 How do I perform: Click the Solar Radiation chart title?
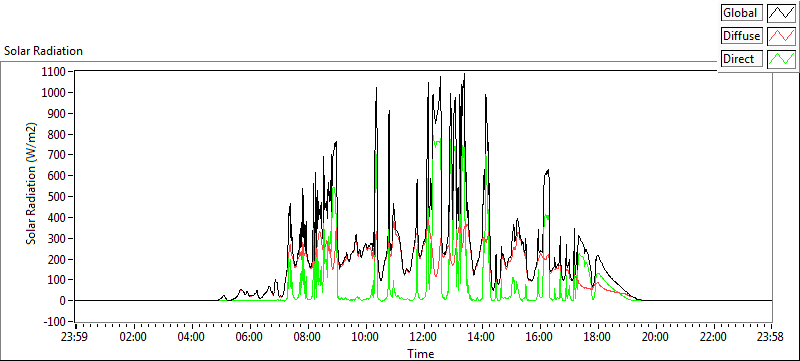pyautogui.click(x=43, y=51)
